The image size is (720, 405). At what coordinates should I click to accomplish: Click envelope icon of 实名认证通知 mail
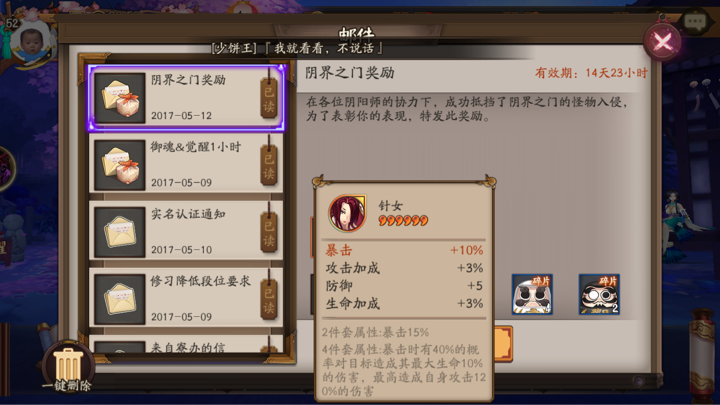[119, 232]
